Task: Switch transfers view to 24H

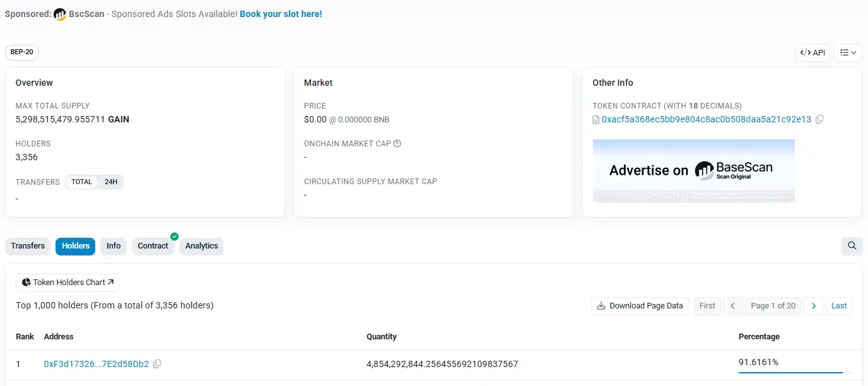Action: tap(111, 182)
